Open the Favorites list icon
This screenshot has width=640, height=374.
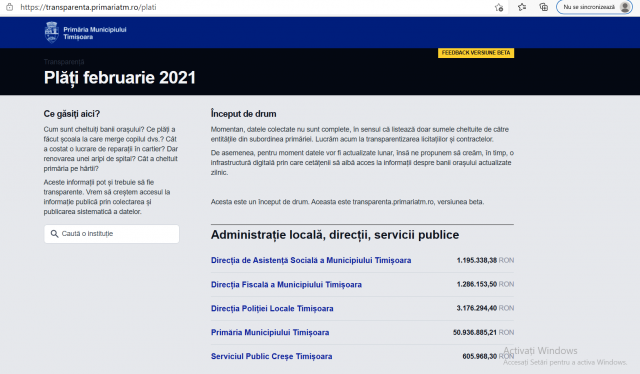(x=522, y=7)
